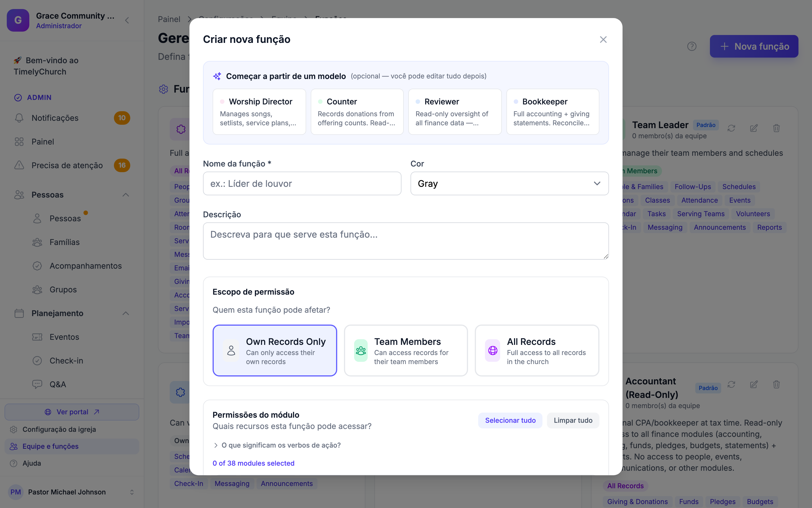Click the Ver portal button
The width and height of the screenshot is (812, 508).
click(72, 412)
